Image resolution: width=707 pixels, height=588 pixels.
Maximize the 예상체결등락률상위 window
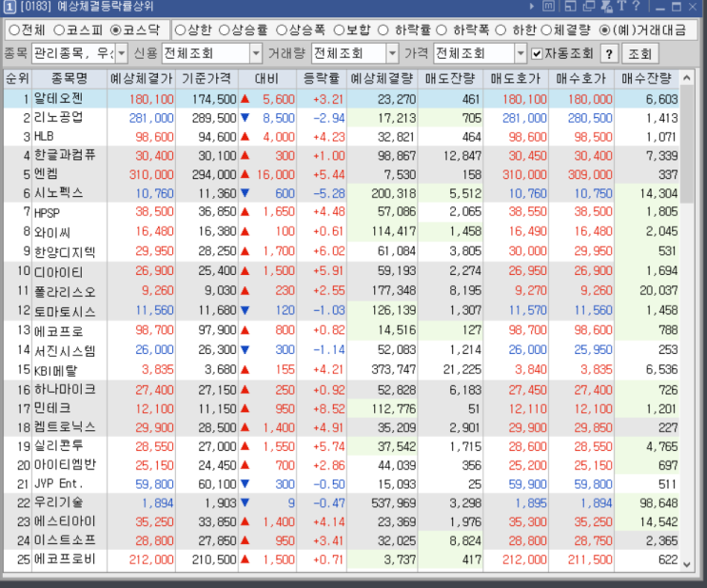[x=677, y=7]
